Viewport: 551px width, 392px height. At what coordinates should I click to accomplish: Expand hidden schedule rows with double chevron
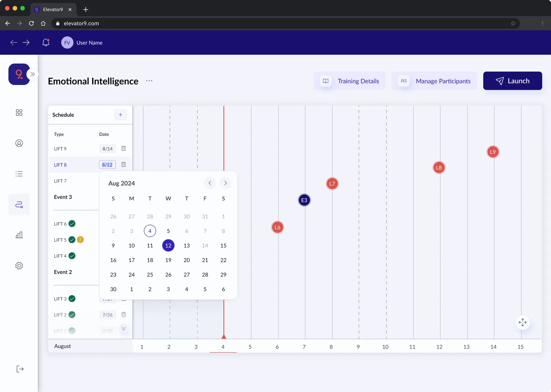(x=124, y=328)
